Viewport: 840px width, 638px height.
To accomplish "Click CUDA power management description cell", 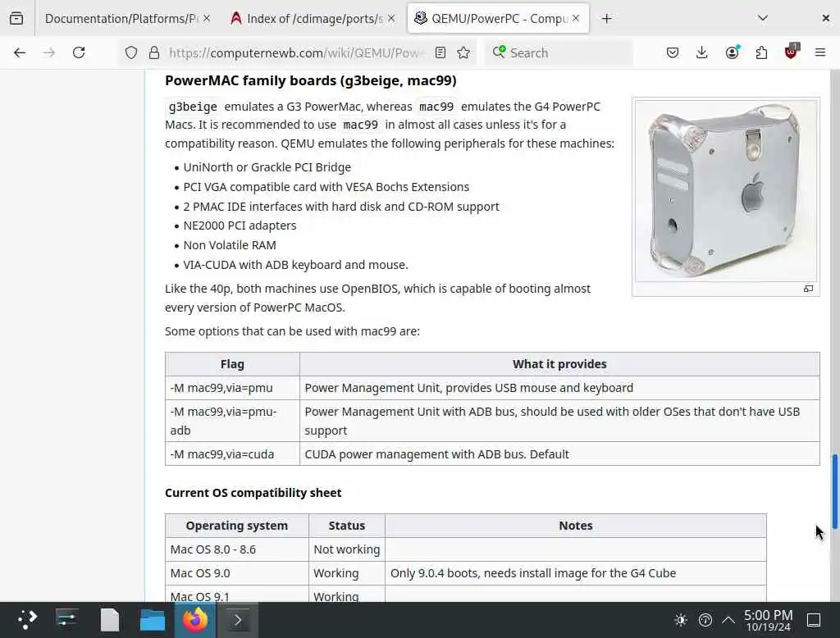I will pos(559,454).
